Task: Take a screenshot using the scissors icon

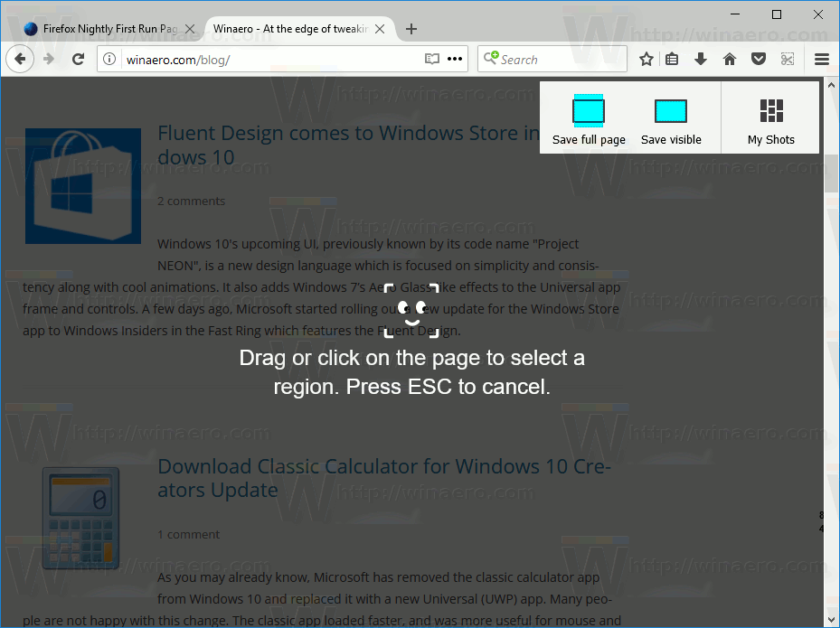Action: [x=787, y=58]
